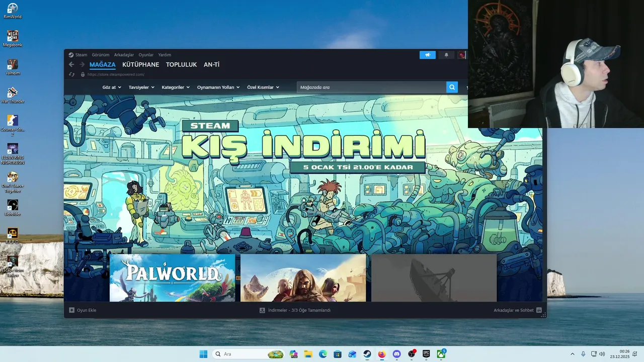644x362 pixels.
Task: Open Microsoft Edge from the taskbar
Action: pos(323,354)
